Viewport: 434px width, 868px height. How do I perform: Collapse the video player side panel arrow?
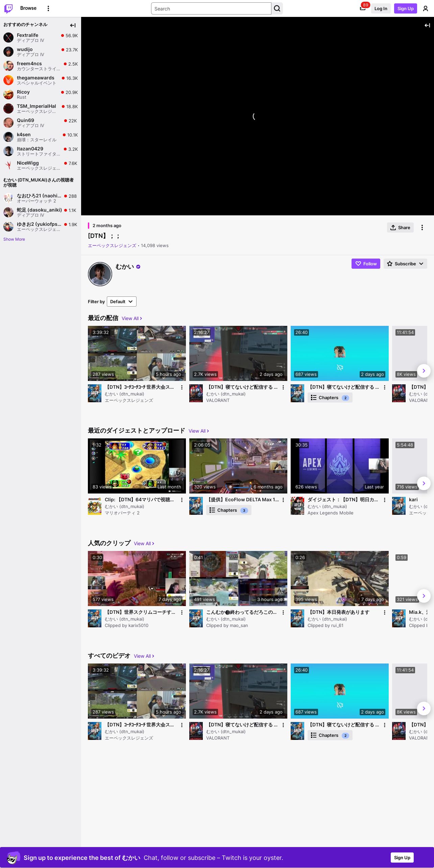tap(427, 25)
